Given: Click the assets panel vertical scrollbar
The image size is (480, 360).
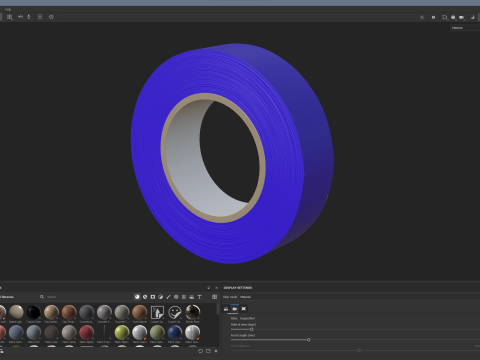Looking at the screenshot, I should click(x=218, y=309).
